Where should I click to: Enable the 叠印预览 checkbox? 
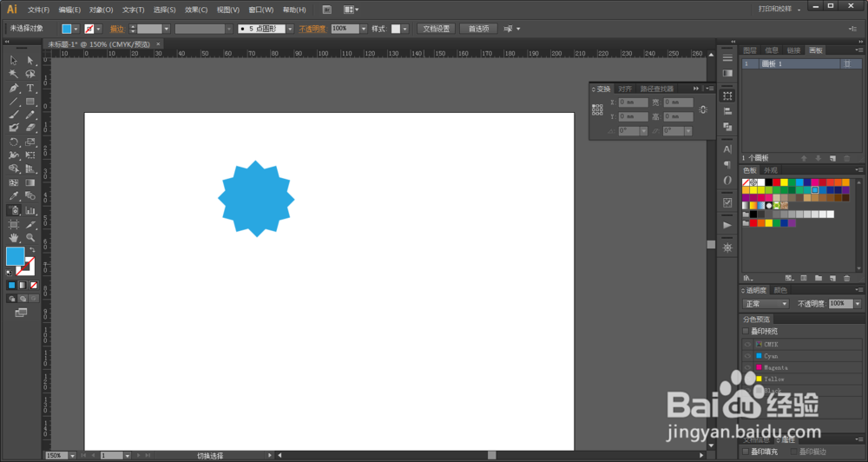point(746,331)
